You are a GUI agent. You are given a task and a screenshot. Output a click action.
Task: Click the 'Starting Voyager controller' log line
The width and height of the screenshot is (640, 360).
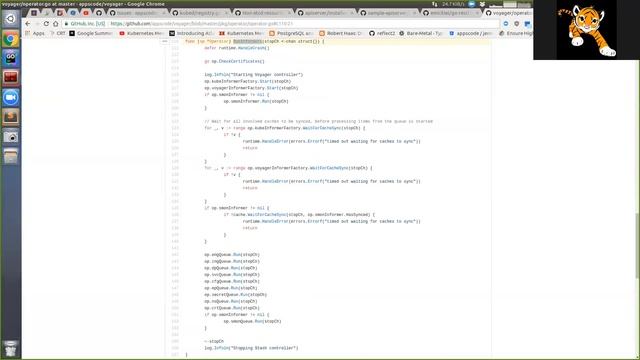click(253, 75)
